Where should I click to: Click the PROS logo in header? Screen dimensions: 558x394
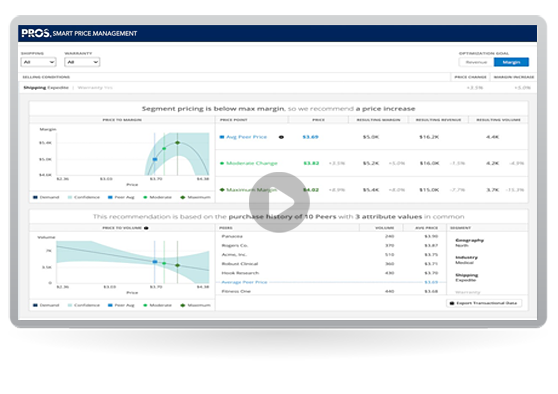click(36, 33)
